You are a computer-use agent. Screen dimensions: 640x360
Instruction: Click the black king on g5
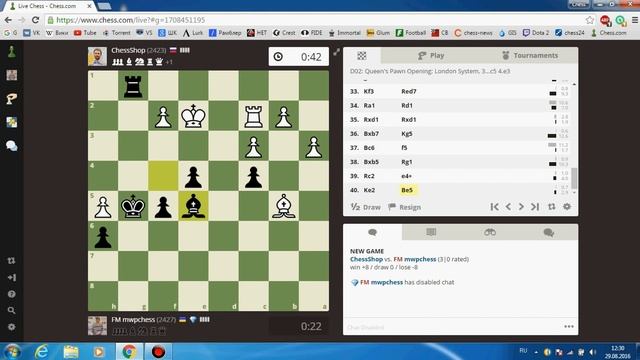coord(133,206)
